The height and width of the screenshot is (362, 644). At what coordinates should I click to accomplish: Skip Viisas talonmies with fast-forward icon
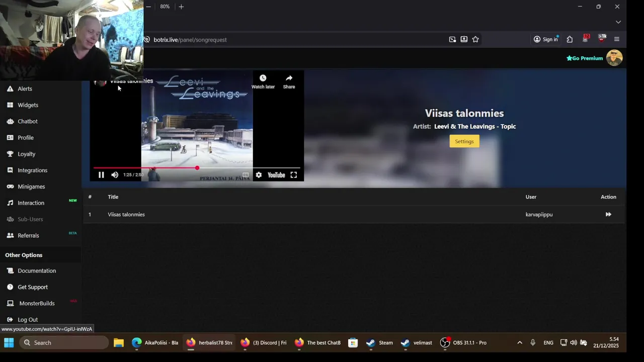coord(608,214)
